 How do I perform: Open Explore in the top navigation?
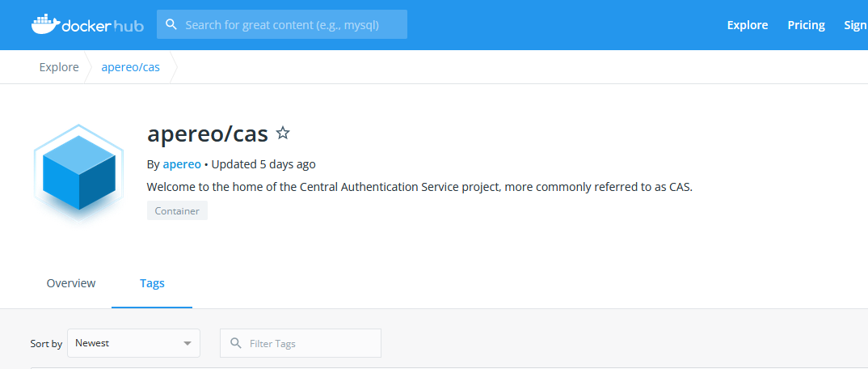(747, 25)
